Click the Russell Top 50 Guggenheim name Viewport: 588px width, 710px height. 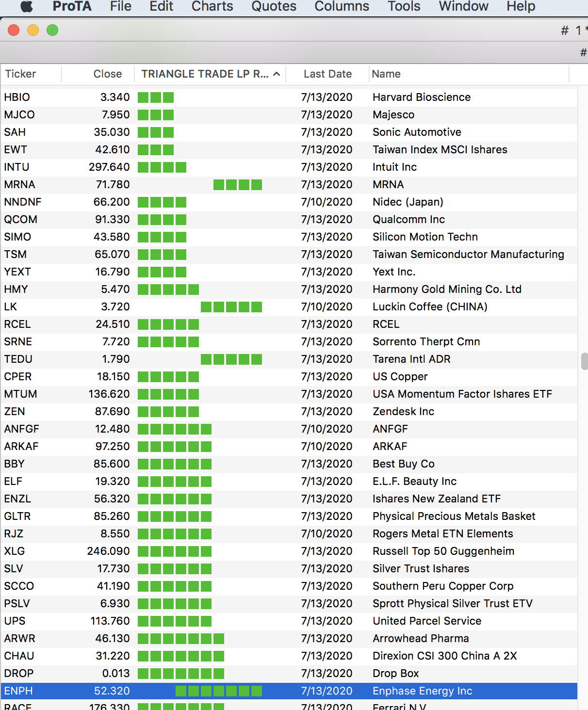[x=443, y=551]
